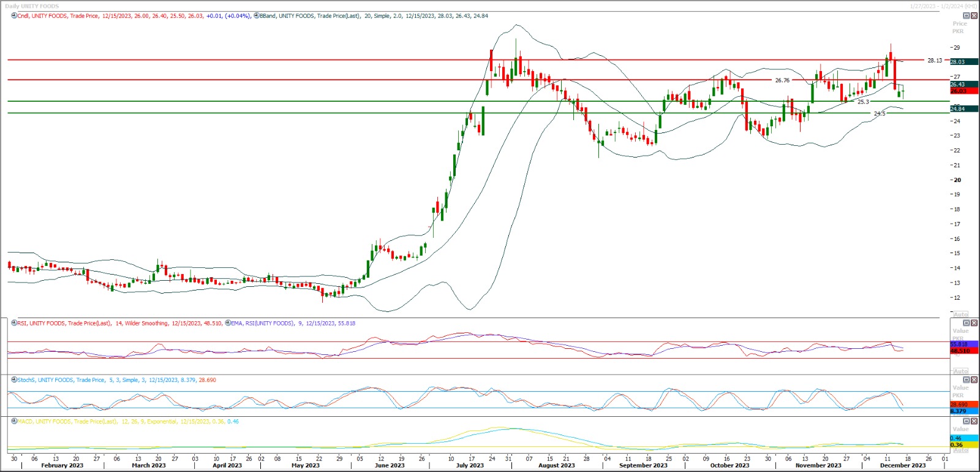
Task: Select the 28.13 resistance line label
Action: pyautogui.click(x=934, y=61)
